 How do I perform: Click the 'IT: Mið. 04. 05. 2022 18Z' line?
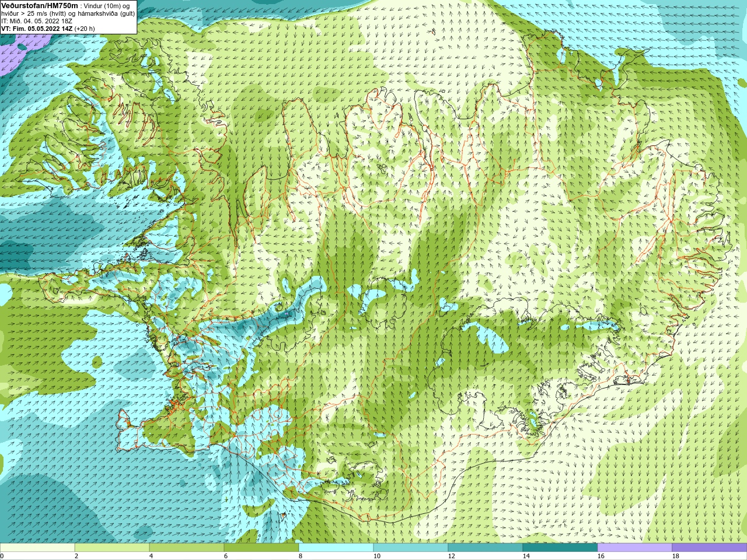coord(37,21)
